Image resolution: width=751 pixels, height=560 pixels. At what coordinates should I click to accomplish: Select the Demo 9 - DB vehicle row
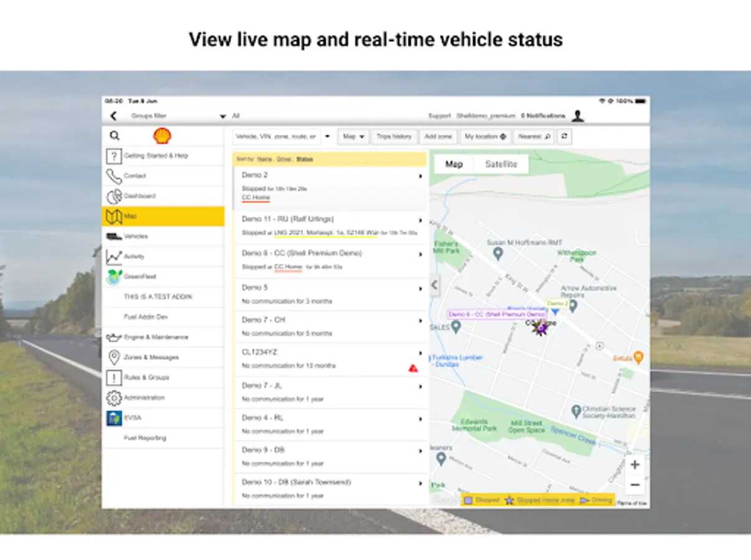pos(330,457)
